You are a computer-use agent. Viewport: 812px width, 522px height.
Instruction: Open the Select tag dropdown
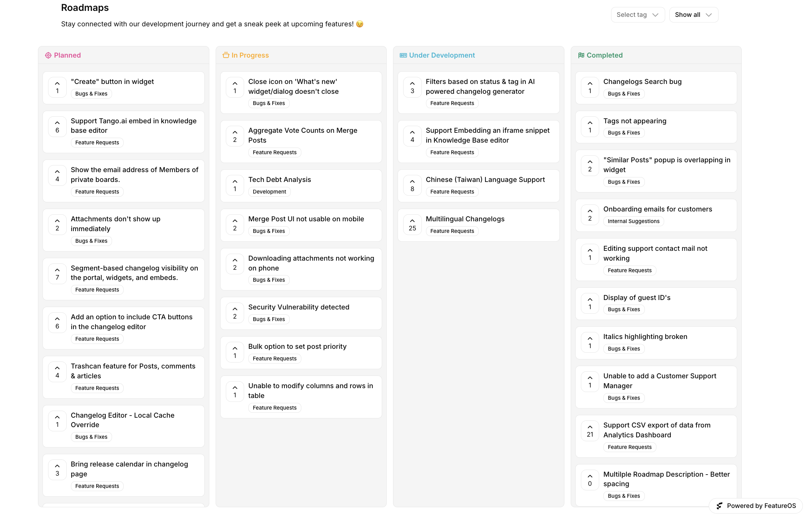[638, 14]
